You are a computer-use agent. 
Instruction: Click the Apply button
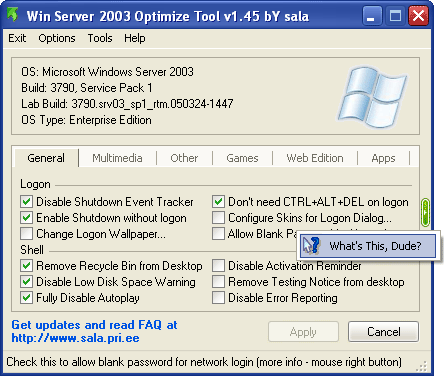[303, 332]
